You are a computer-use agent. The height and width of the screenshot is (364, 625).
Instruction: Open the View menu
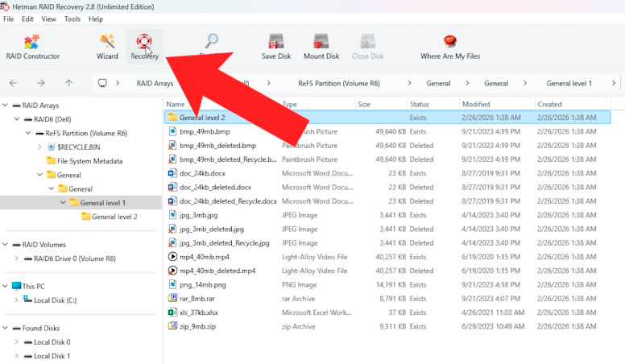pos(48,19)
